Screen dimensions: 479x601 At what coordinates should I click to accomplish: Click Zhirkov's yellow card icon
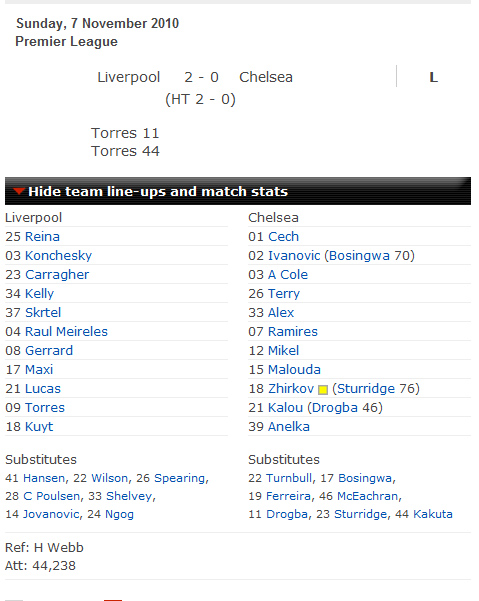[323, 390]
